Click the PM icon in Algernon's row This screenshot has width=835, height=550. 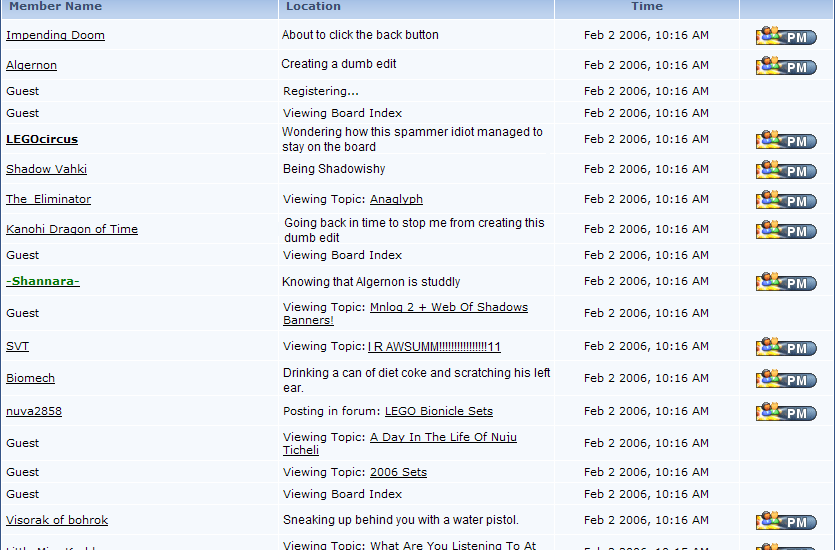tap(786, 65)
